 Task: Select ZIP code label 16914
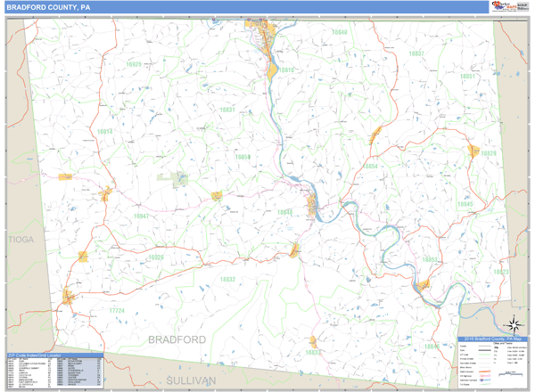point(104,132)
